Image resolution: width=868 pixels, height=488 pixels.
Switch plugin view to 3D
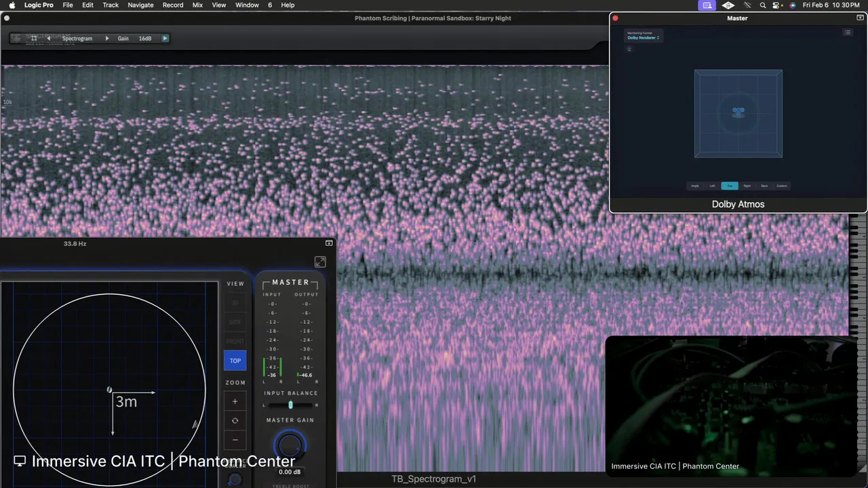coord(235,302)
